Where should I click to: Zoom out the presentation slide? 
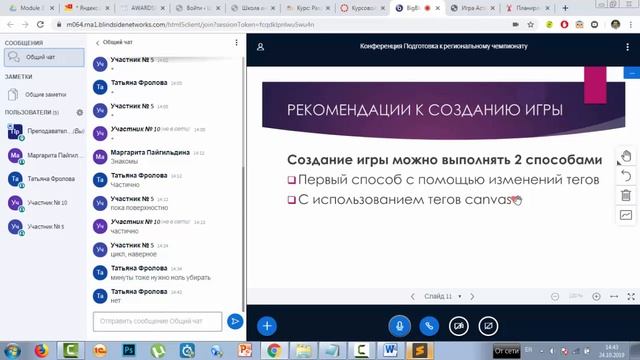[555, 297]
